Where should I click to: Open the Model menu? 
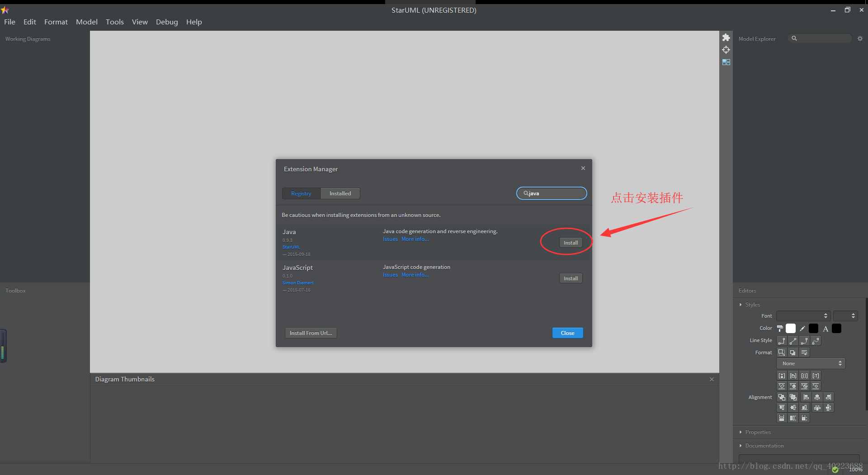coord(87,22)
